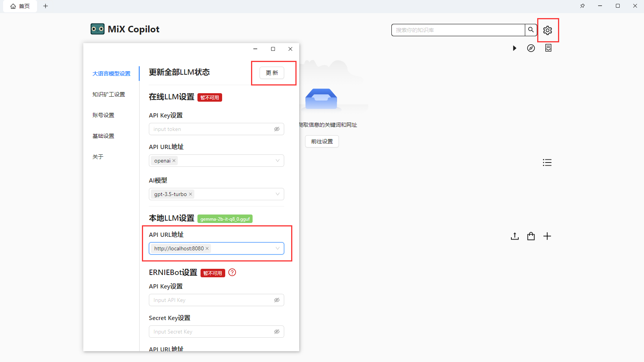644x362 pixels.
Task: Open the compass explore icon
Action: [531, 48]
